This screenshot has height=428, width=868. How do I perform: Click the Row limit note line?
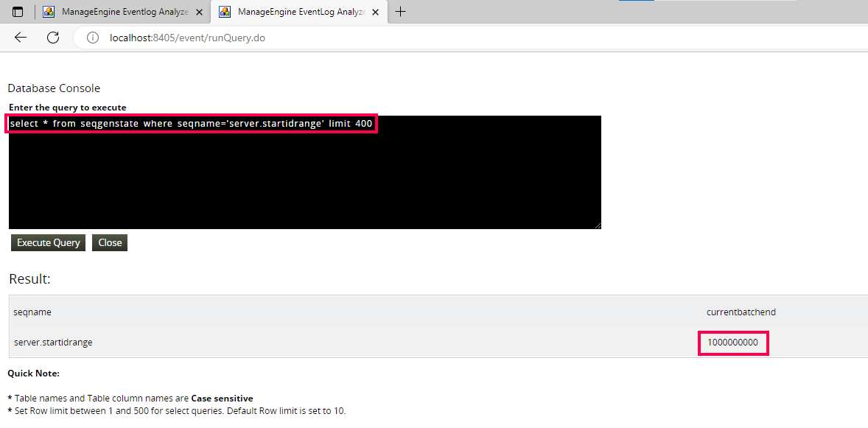click(x=177, y=411)
